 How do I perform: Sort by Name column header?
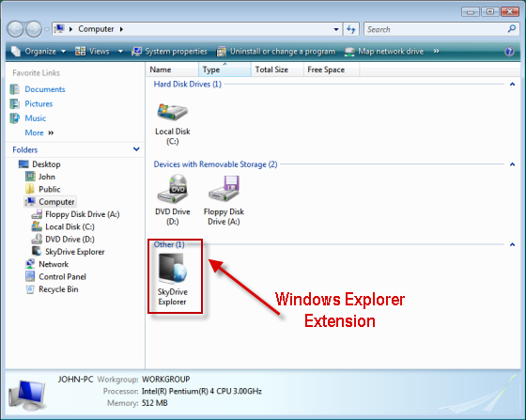173,70
